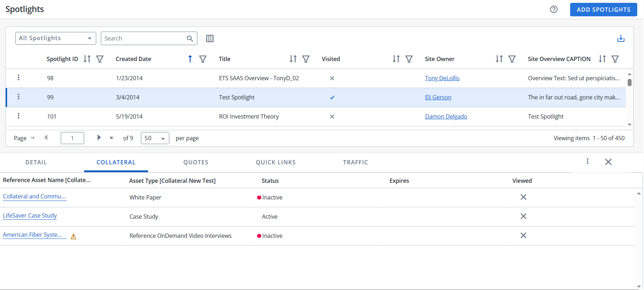This screenshot has height=290, width=644.
Task: Click collateral list scroll up arrow
Action: 639,193
